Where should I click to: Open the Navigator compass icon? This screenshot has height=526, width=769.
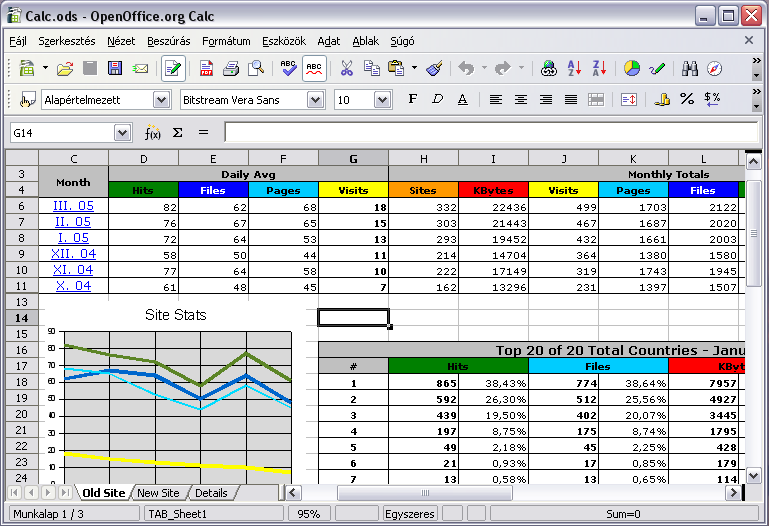coord(714,69)
